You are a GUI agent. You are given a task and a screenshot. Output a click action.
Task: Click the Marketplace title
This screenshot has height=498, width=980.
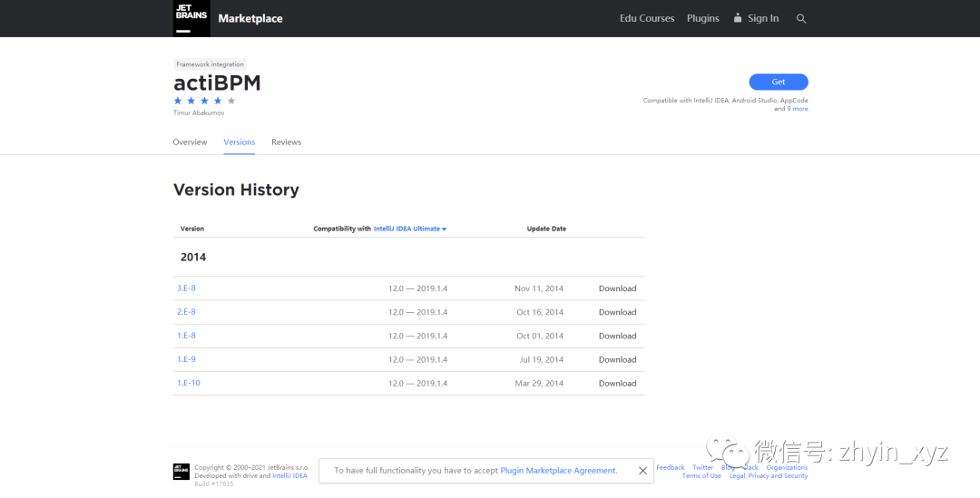(250, 19)
